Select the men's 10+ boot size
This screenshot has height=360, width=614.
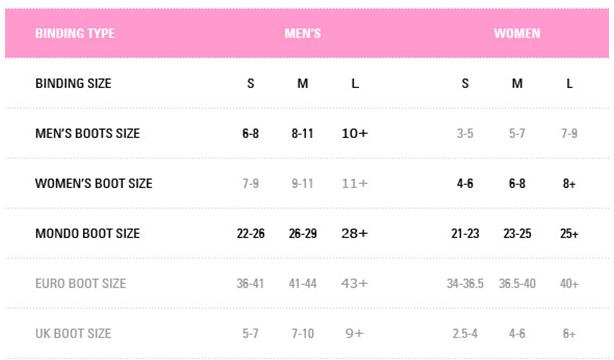354,134
